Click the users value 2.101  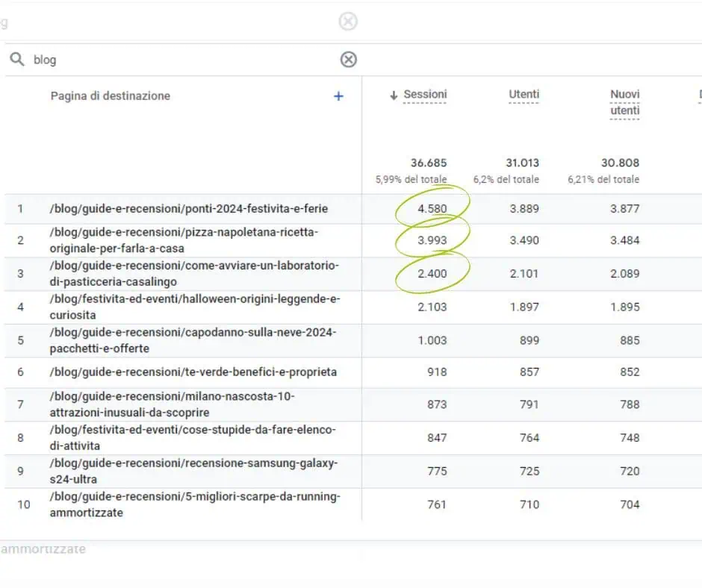(524, 274)
